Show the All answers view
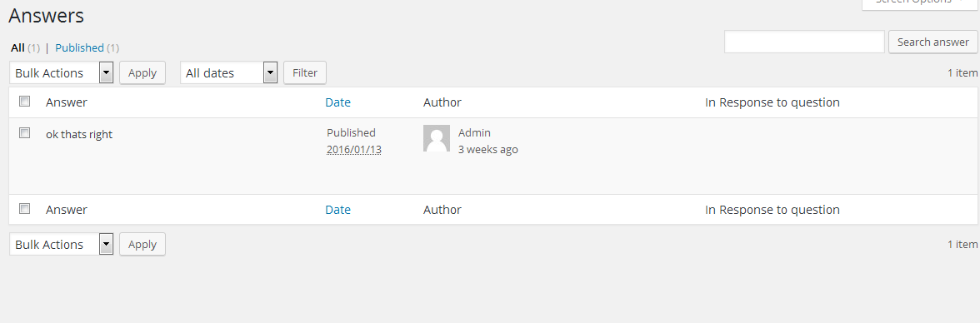This screenshot has width=980, height=323. 18,47
